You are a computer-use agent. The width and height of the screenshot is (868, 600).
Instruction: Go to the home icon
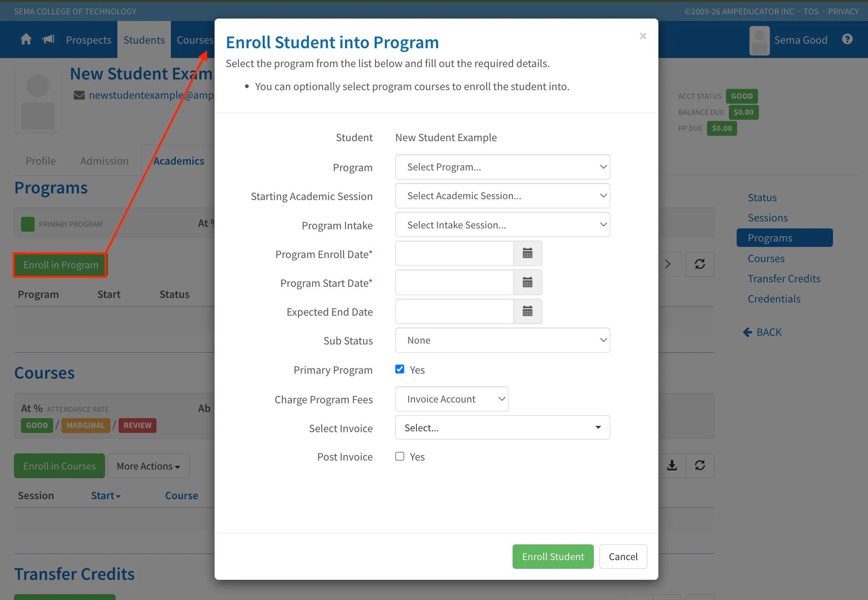[x=26, y=40]
